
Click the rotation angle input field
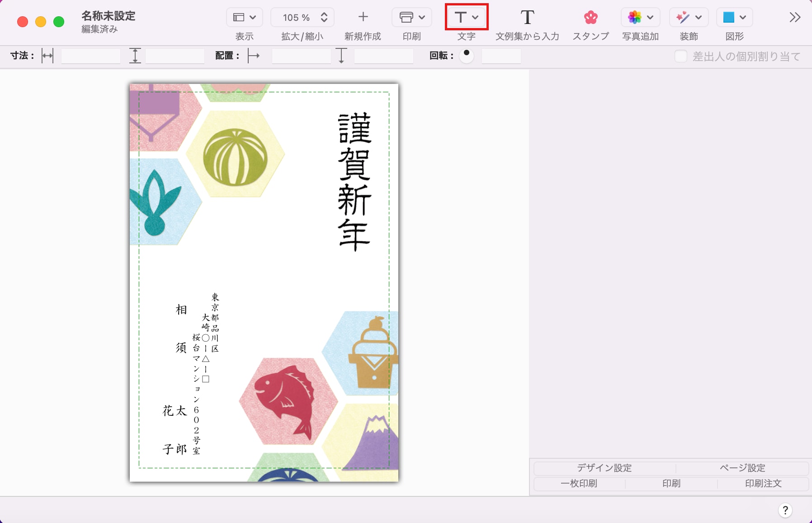point(501,56)
